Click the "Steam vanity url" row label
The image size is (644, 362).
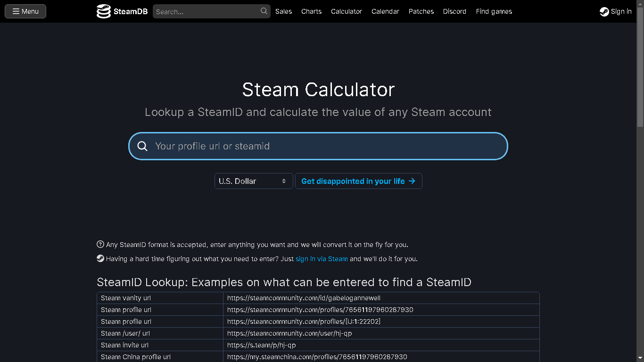pos(126,298)
